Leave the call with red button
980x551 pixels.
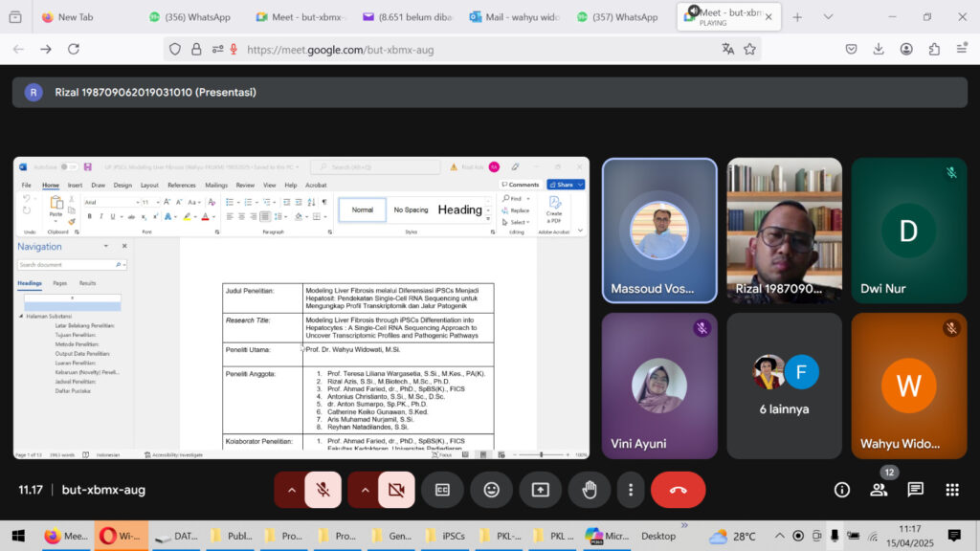678,490
